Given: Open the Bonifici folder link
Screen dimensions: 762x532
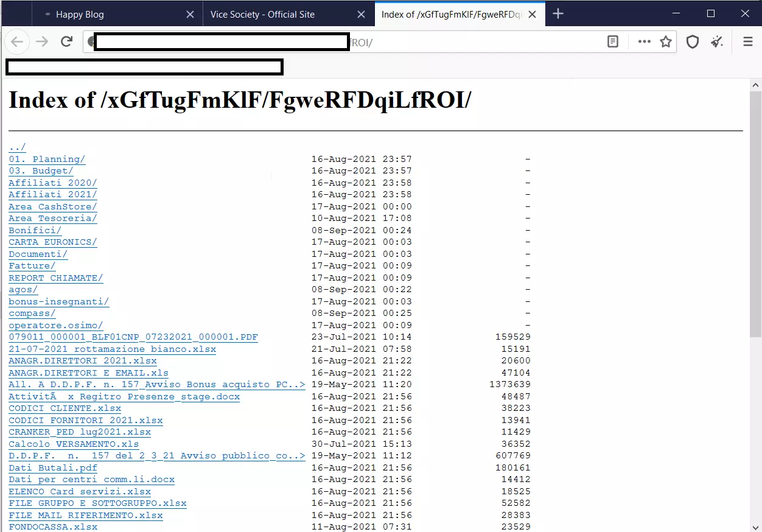Looking at the screenshot, I should [x=34, y=230].
